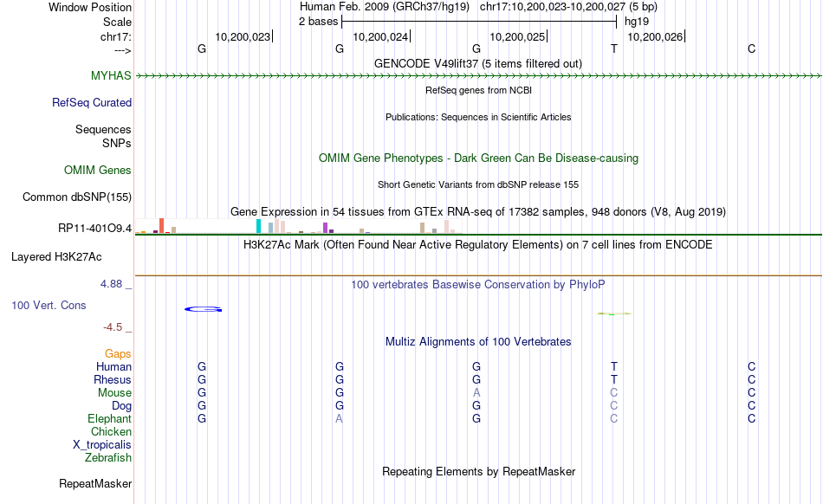Click the Rhesus row base T
823x504 pixels.
pyautogui.click(x=614, y=379)
